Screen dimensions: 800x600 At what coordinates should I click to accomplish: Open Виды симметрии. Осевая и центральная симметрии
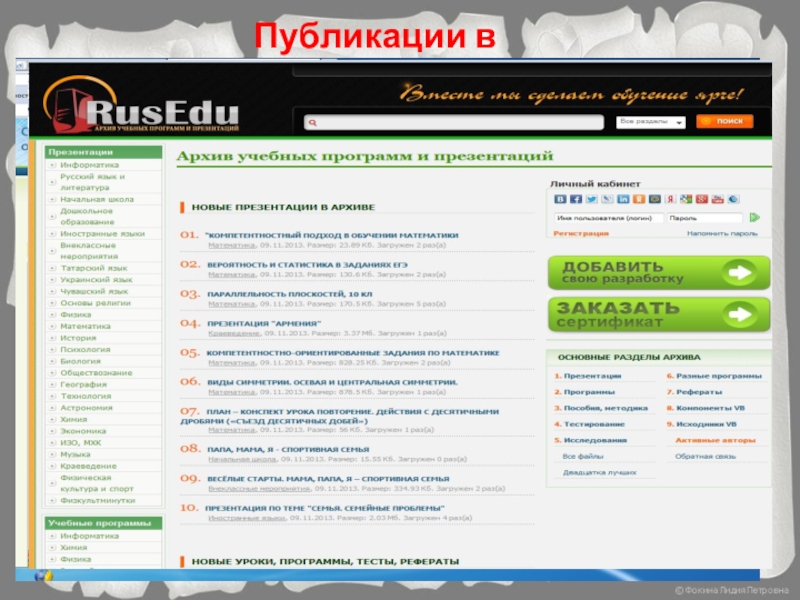point(332,382)
